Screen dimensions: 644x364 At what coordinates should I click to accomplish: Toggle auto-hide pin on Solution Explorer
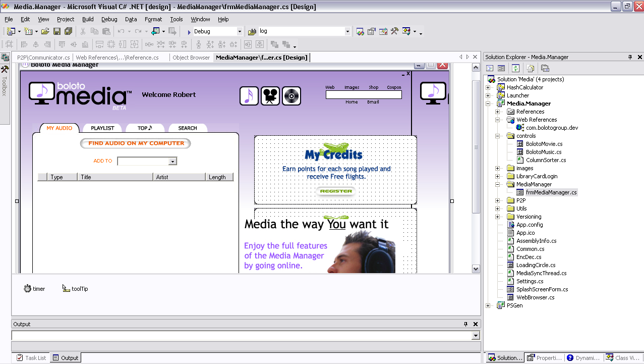(x=630, y=57)
